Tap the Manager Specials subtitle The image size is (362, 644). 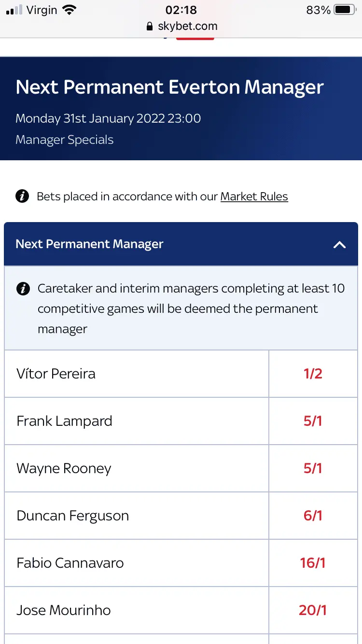point(65,140)
